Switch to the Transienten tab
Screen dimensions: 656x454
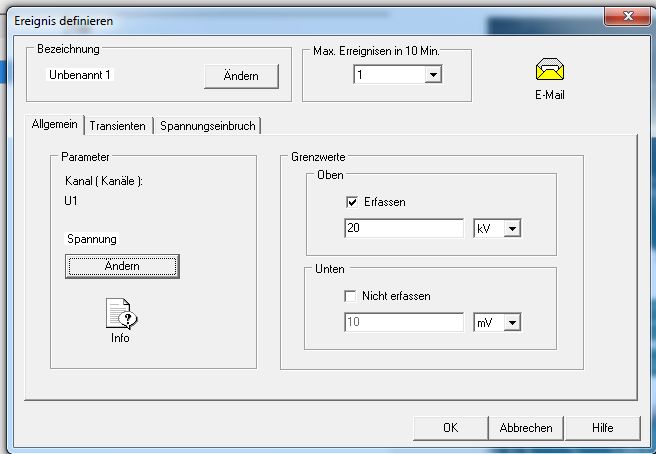119,126
